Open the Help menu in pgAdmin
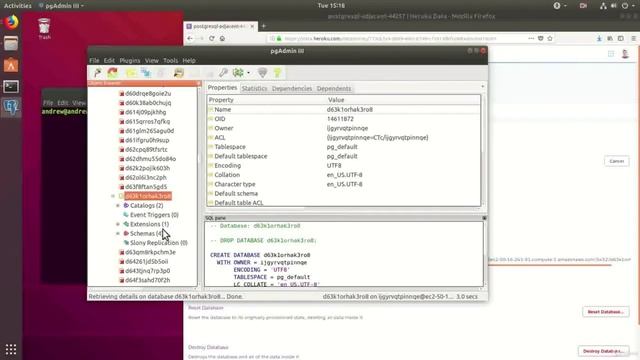Viewport: 640px width, 360px height. pyautogui.click(x=189, y=60)
